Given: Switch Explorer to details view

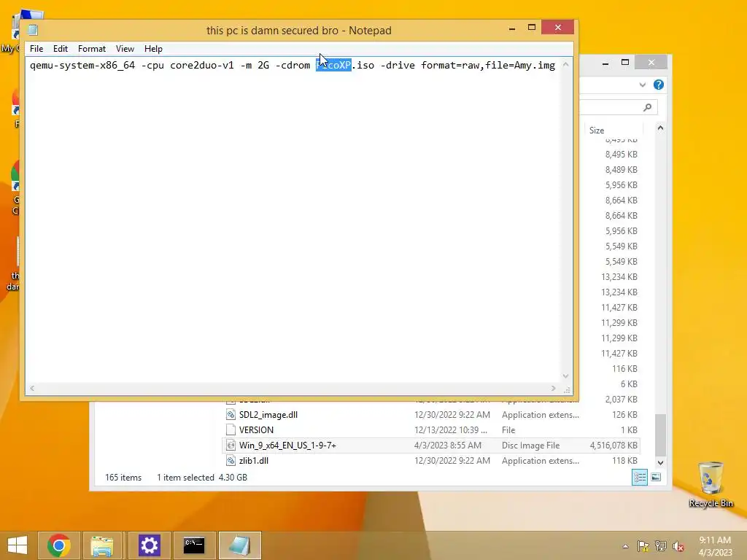Looking at the screenshot, I should coord(639,477).
